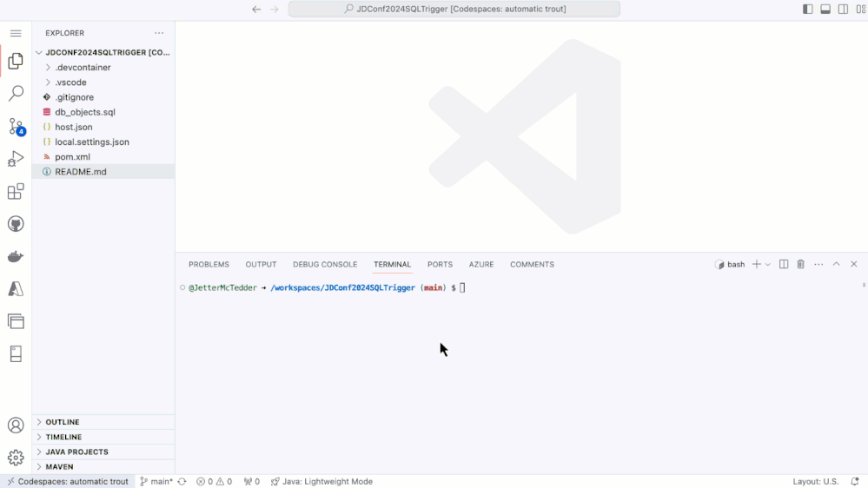Kill the terminal with trash icon
The width and height of the screenshot is (868, 488).
pos(800,265)
